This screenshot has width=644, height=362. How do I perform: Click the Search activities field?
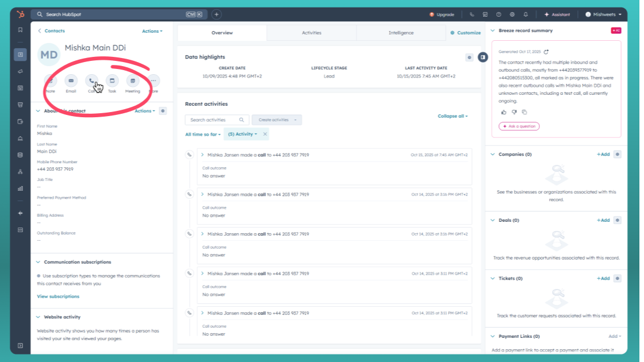click(213, 120)
